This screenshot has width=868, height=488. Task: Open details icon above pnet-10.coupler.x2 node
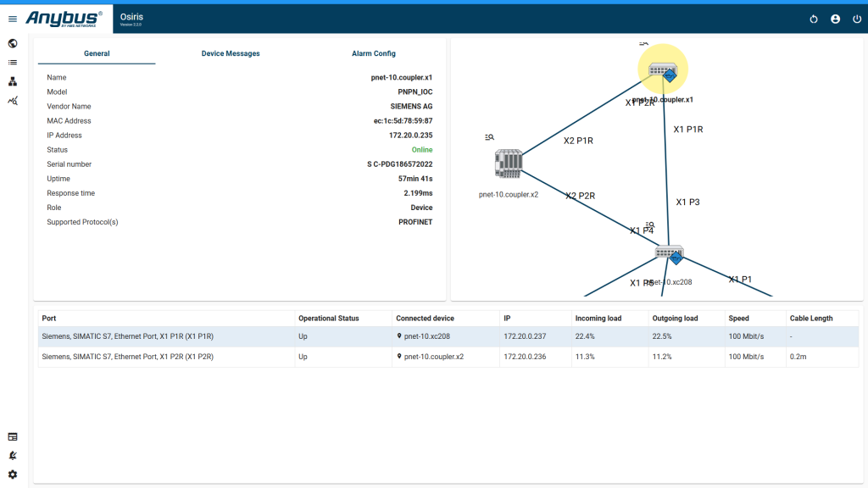point(489,137)
